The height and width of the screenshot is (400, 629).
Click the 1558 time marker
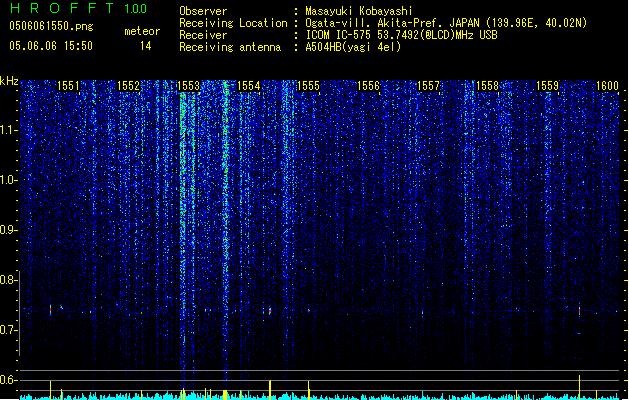[487, 86]
